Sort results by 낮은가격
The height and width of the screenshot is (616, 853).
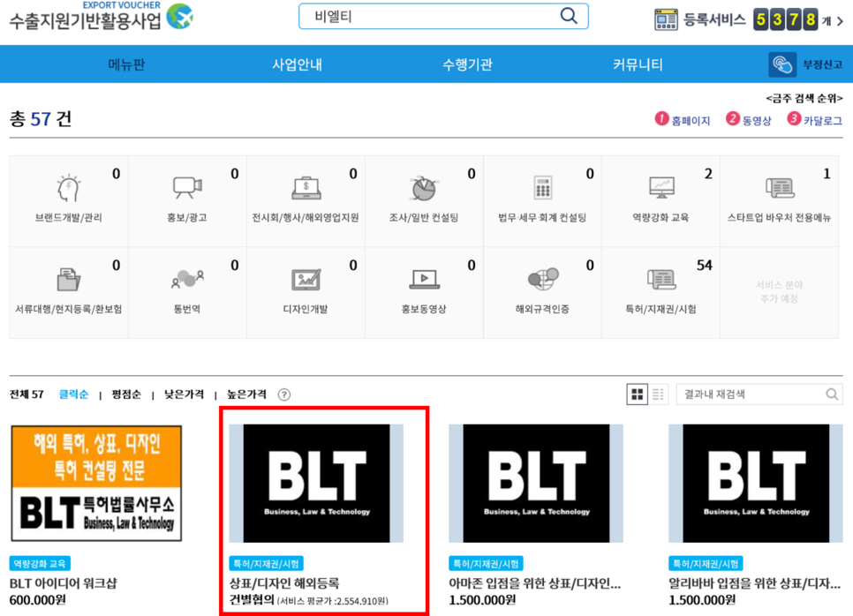click(184, 394)
